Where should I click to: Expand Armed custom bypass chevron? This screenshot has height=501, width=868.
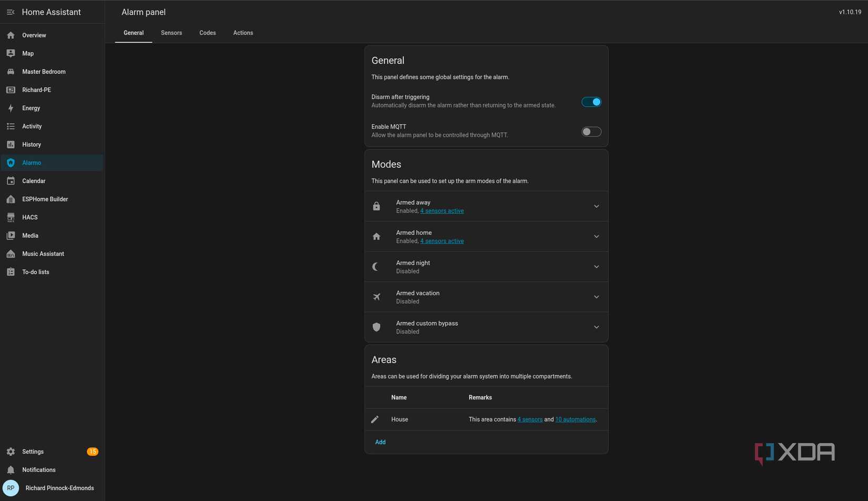[x=597, y=327]
